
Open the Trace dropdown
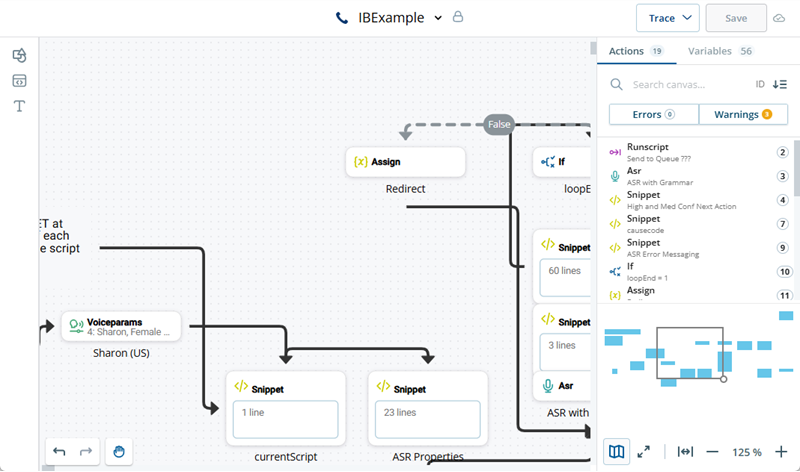tap(667, 18)
